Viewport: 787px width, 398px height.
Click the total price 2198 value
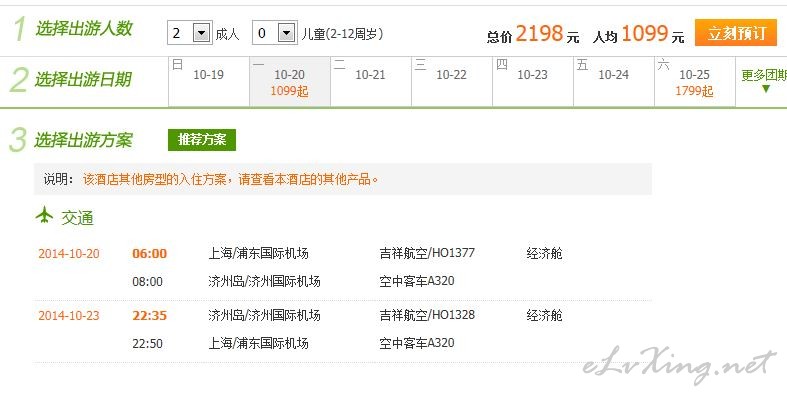tap(539, 34)
